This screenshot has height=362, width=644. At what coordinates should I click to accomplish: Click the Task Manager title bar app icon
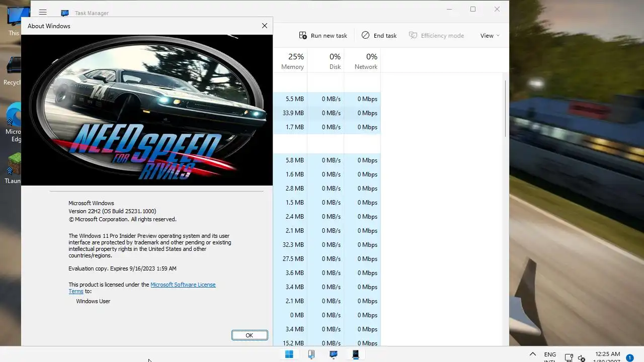coord(65,13)
